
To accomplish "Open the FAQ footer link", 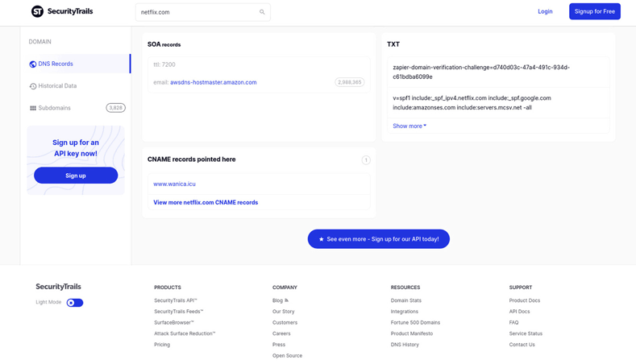I will [513, 323].
